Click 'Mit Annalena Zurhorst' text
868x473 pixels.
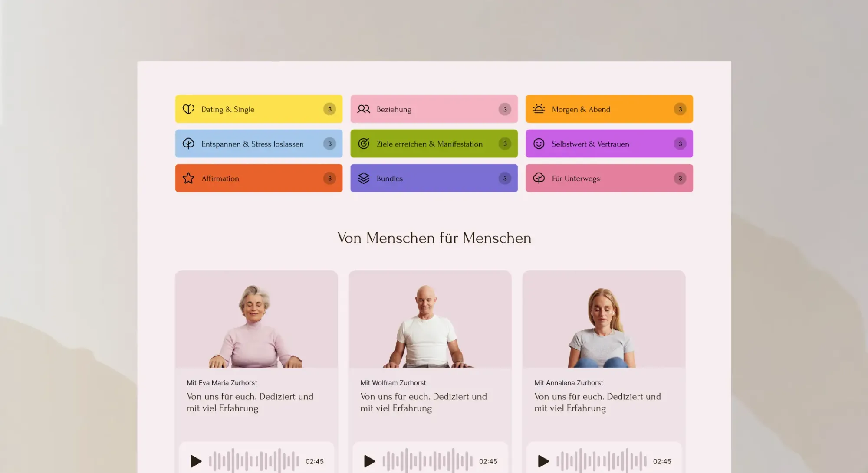point(569,383)
